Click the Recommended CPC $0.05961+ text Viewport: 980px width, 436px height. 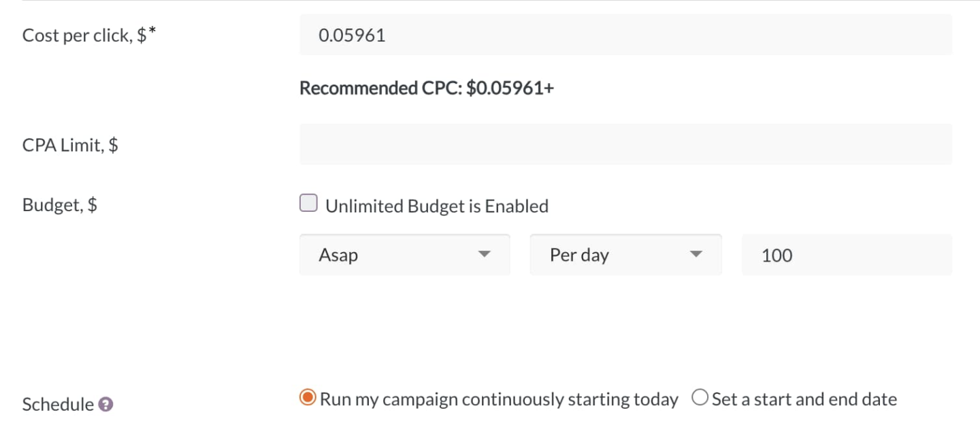(x=427, y=89)
